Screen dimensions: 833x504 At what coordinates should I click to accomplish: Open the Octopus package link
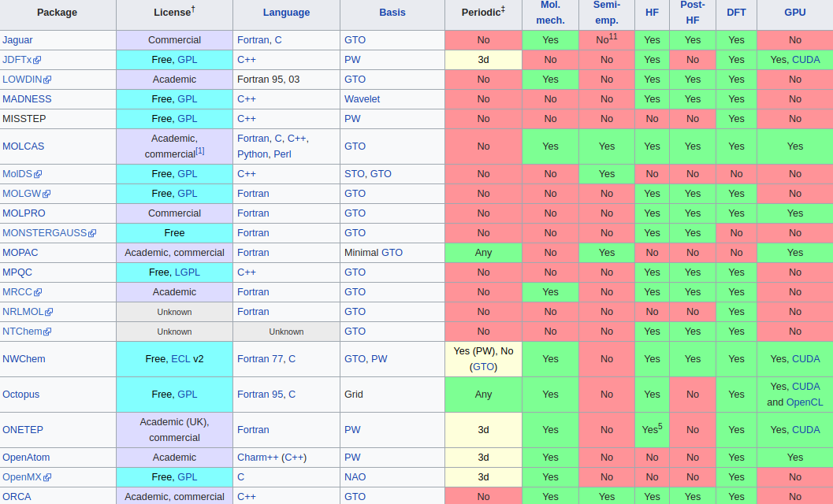(20, 394)
